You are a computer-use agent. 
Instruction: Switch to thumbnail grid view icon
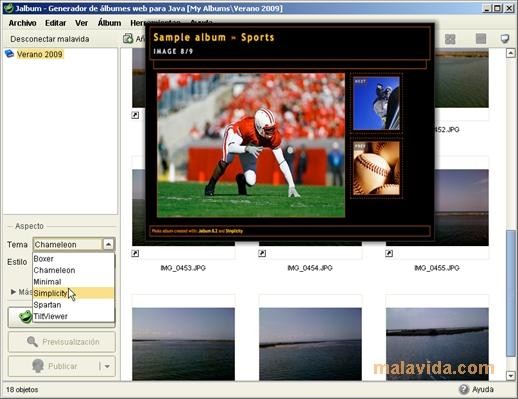[x=450, y=39]
